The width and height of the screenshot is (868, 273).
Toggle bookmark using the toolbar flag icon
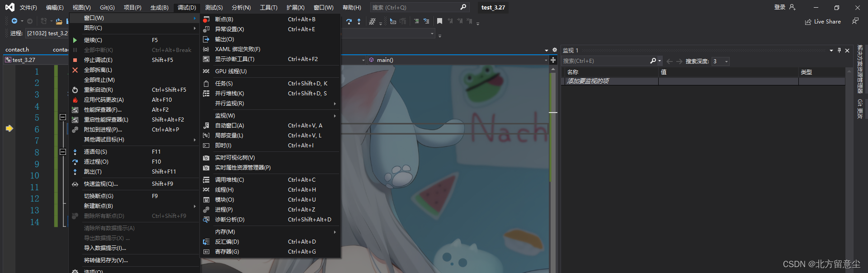[x=439, y=21]
